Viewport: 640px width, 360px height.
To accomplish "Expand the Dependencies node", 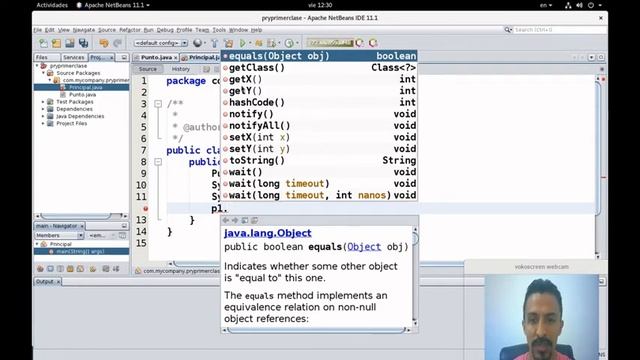I will 44,109.
